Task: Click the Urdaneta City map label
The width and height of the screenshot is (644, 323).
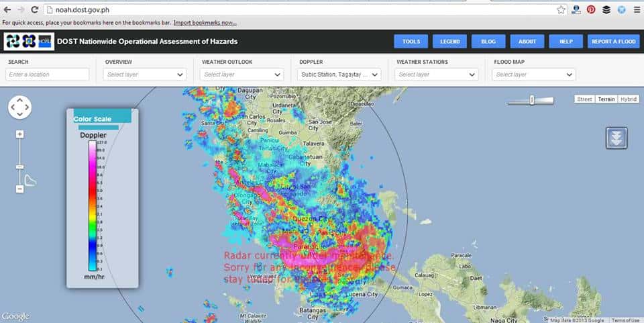Action: 284,108
